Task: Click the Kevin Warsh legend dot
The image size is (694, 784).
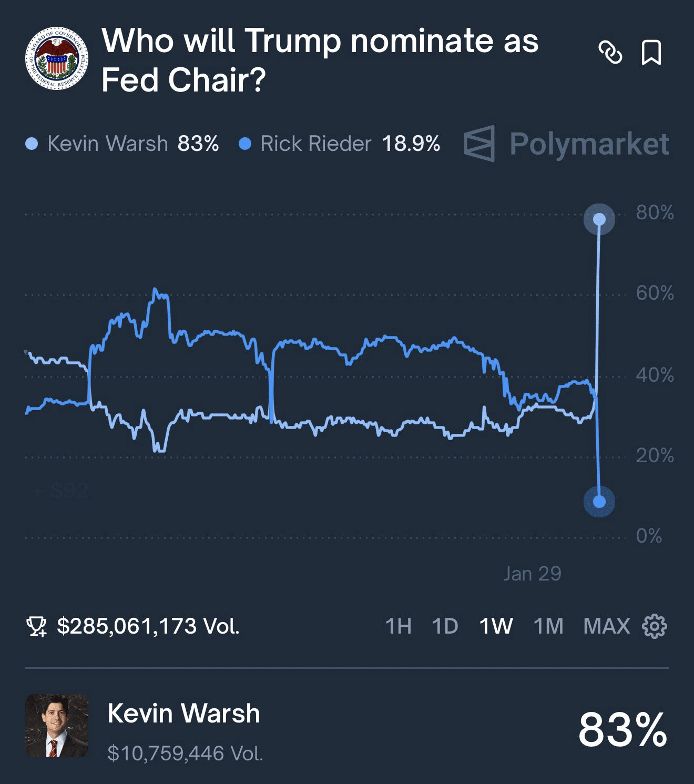Action: [32, 144]
